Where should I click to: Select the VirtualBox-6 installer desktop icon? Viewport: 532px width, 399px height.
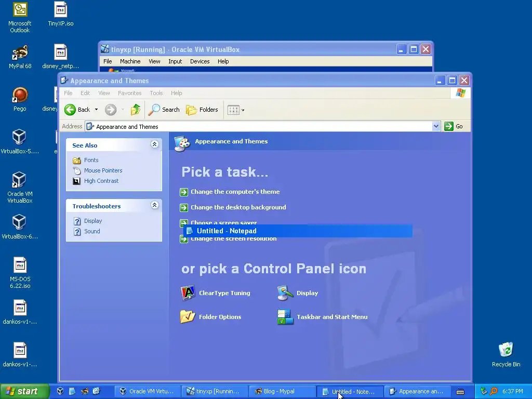[19, 227]
